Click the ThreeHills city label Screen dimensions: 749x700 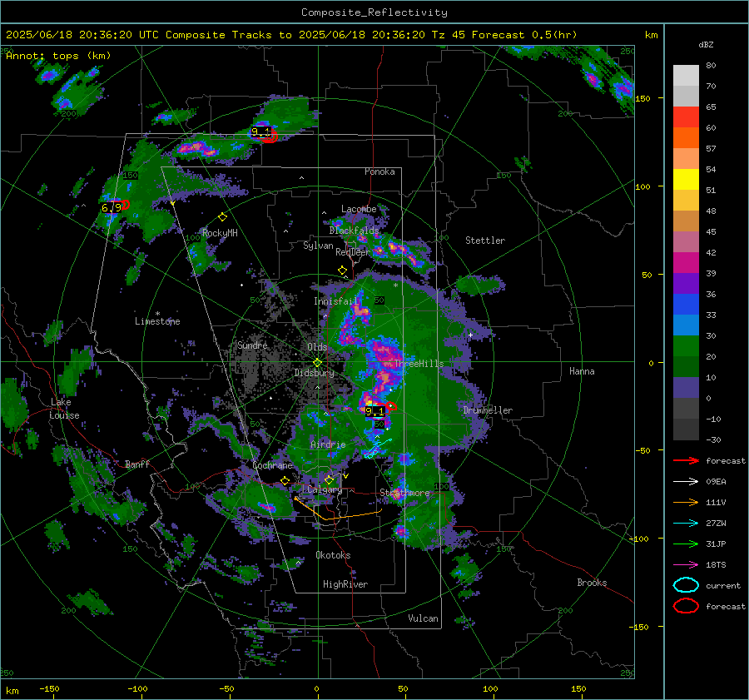(x=419, y=364)
